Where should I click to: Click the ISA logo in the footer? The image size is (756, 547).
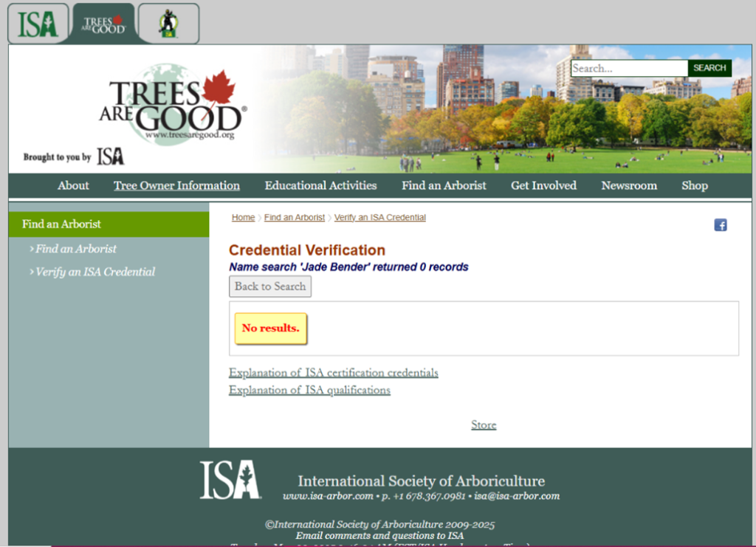tap(230, 480)
